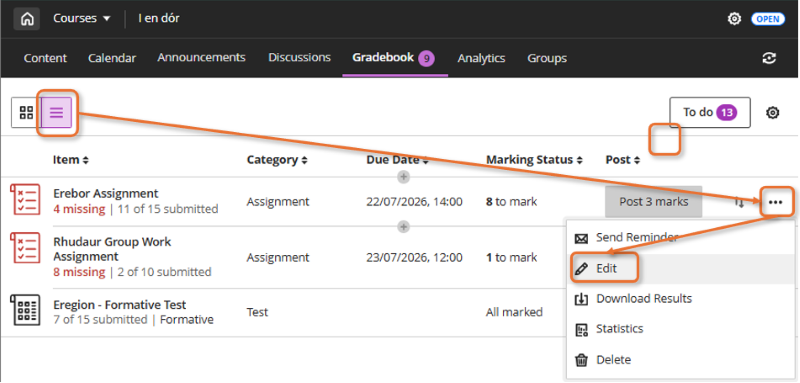Click Post 3 marks button
The width and height of the screenshot is (800, 383).
(x=654, y=201)
